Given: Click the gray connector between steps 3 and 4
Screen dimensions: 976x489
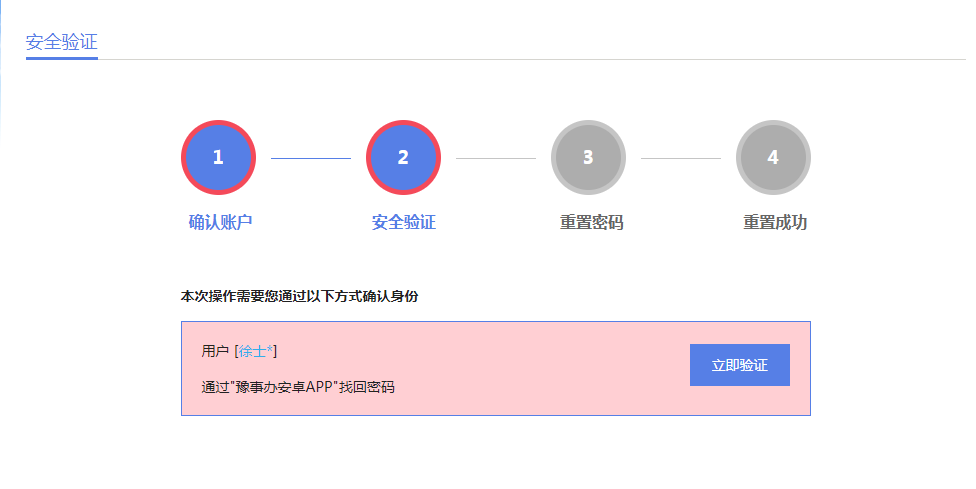Looking at the screenshot, I should pos(680,158).
